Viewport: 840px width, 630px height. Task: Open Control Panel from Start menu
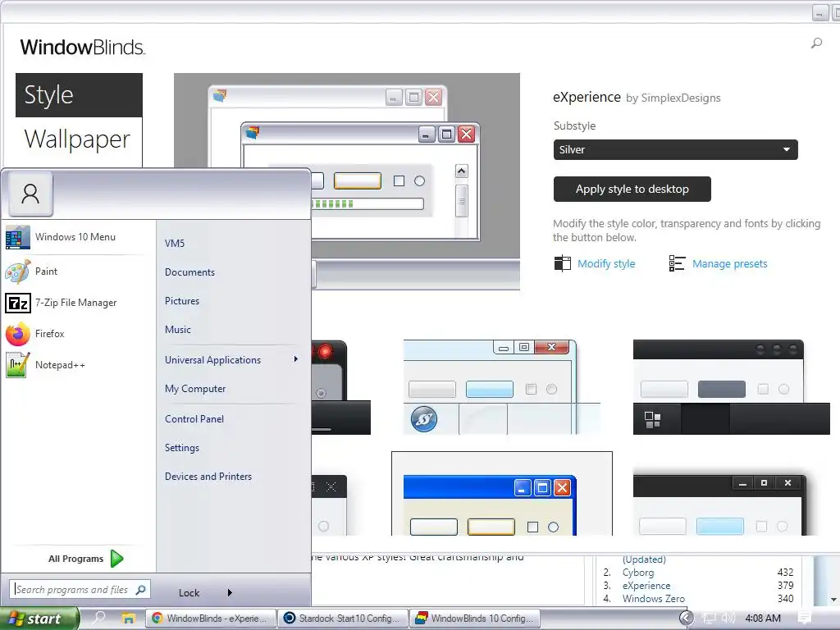pyautogui.click(x=194, y=419)
